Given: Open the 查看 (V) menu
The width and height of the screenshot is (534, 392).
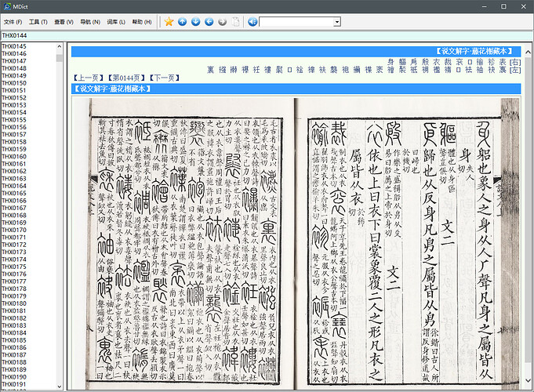Looking at the screenshot, I should click(x=64, y=22).
